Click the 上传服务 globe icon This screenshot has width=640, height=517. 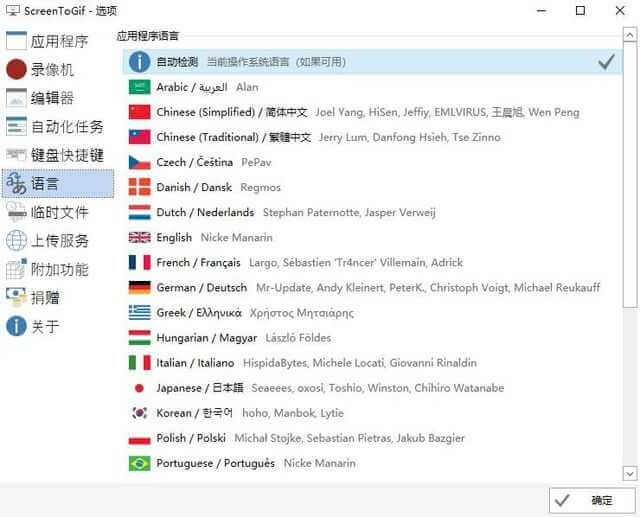(x=16, y=240)
